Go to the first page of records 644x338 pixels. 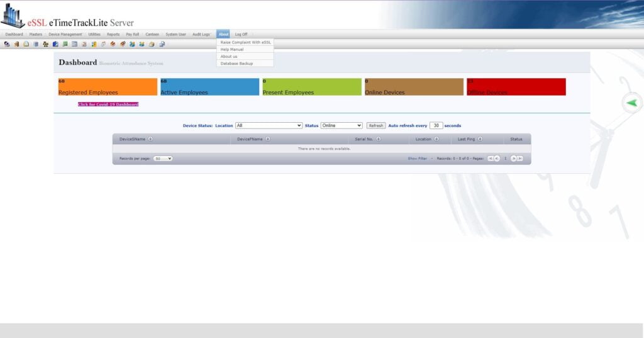pos(490,159)
